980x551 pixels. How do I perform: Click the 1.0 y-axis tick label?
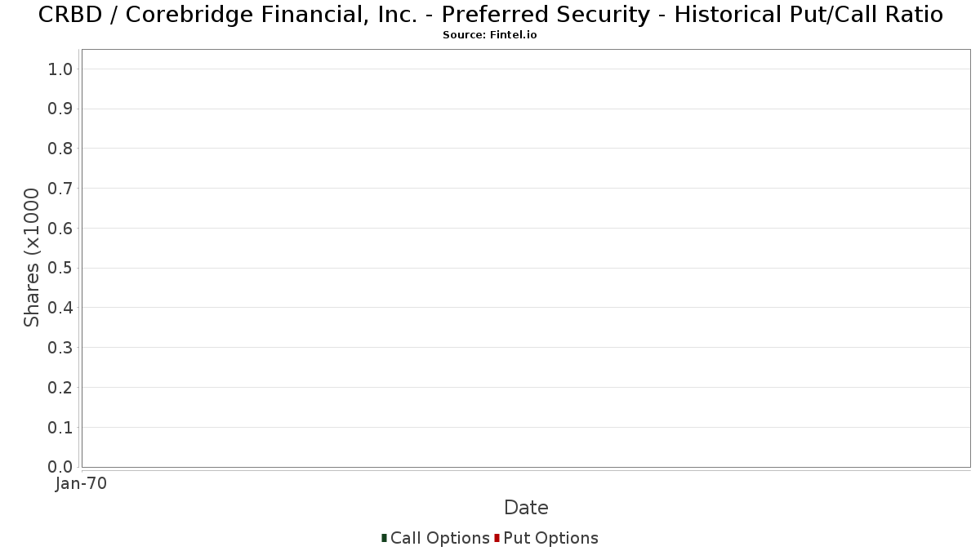pos(61,69)
